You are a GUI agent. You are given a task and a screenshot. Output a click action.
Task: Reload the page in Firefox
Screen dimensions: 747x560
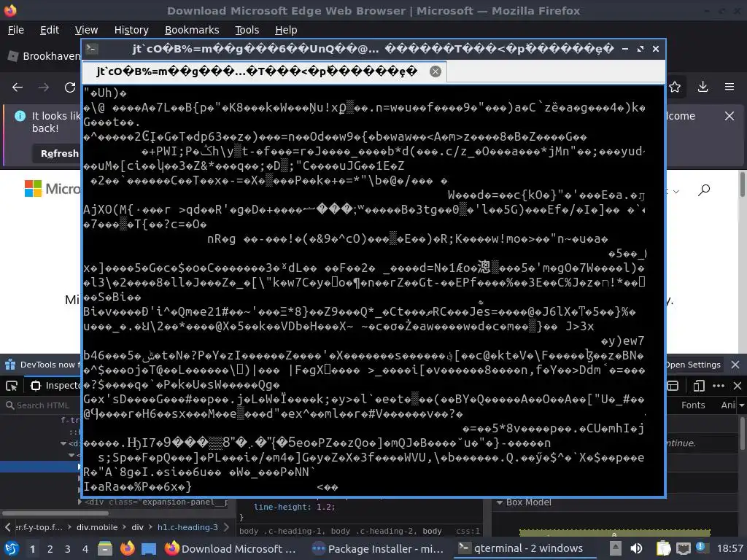pyautogui.click(x=70, y=87)
